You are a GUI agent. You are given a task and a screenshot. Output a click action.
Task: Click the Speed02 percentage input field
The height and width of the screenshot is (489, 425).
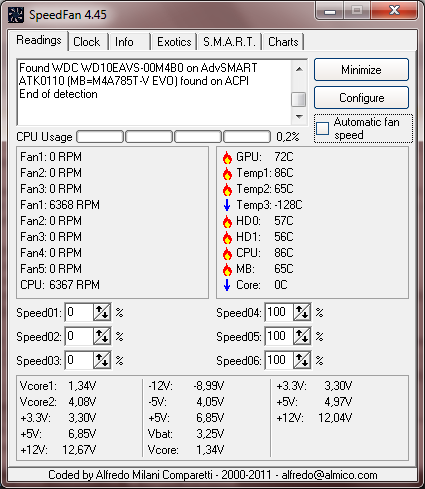[x=79, y=337]
